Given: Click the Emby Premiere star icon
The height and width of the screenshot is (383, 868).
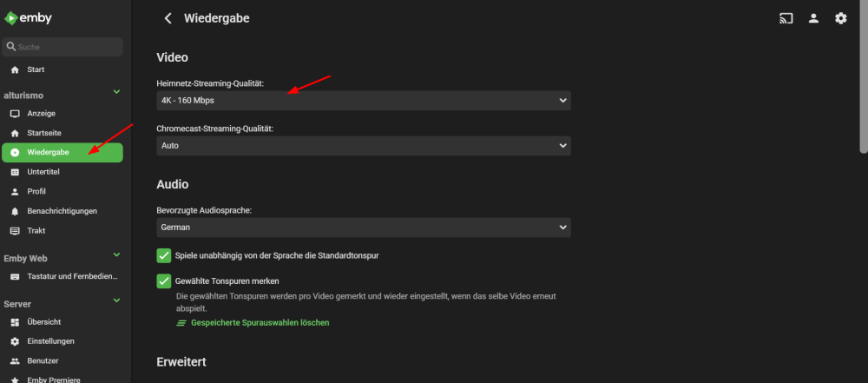Looking at the screenshot, I should (x=15, y=380).
